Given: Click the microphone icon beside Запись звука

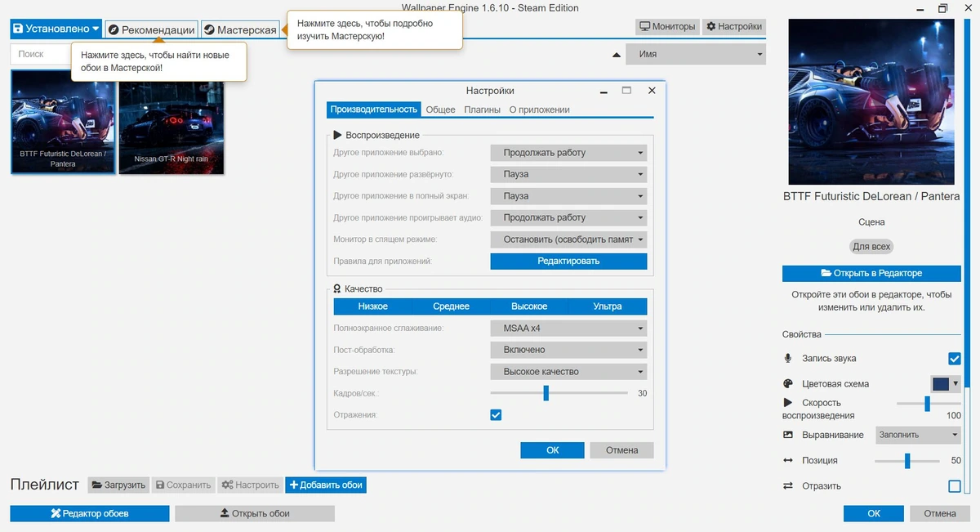Looking at the screenshot, I should tap(788, 359).
